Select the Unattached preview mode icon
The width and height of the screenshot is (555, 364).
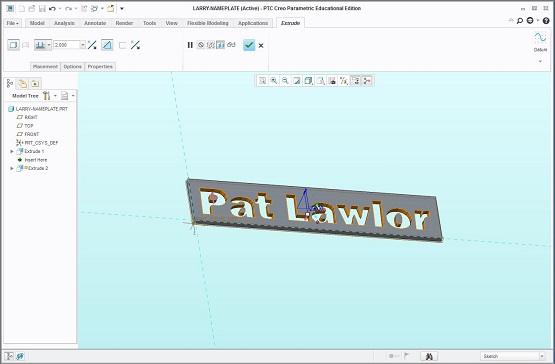point(211,45)
